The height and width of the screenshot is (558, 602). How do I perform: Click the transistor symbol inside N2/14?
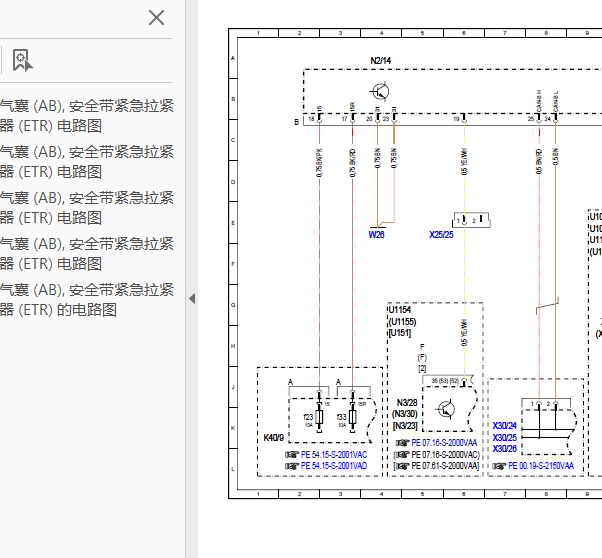click(x=379, y=91)
